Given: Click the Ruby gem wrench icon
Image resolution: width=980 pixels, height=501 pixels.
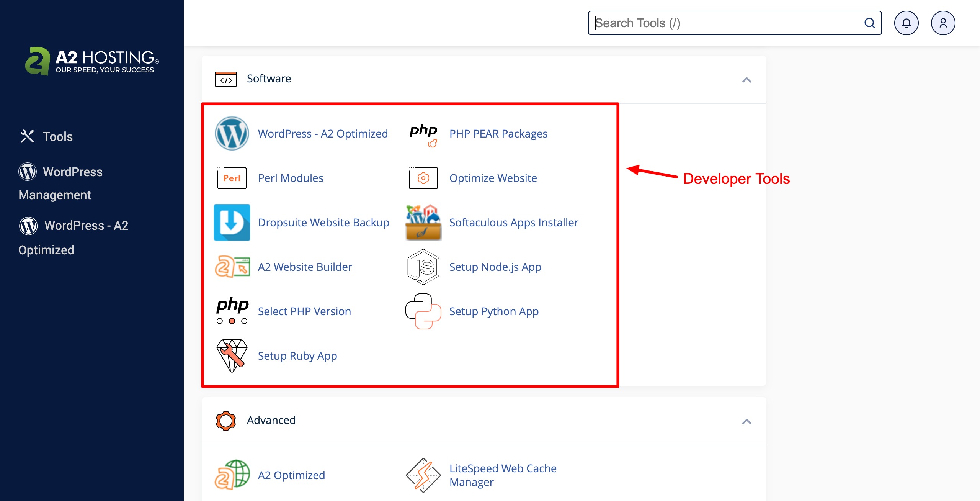Looking at the screenshot, I should tap(232, 356).
